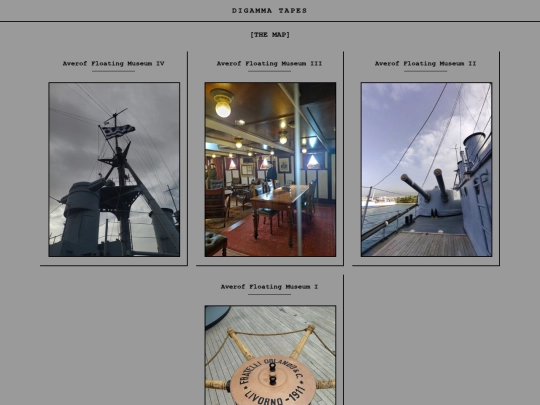The width and height of the screenshot is (540, 405).
Task: Open the Averof Floating Museum II title
Action: pos(425,64)
